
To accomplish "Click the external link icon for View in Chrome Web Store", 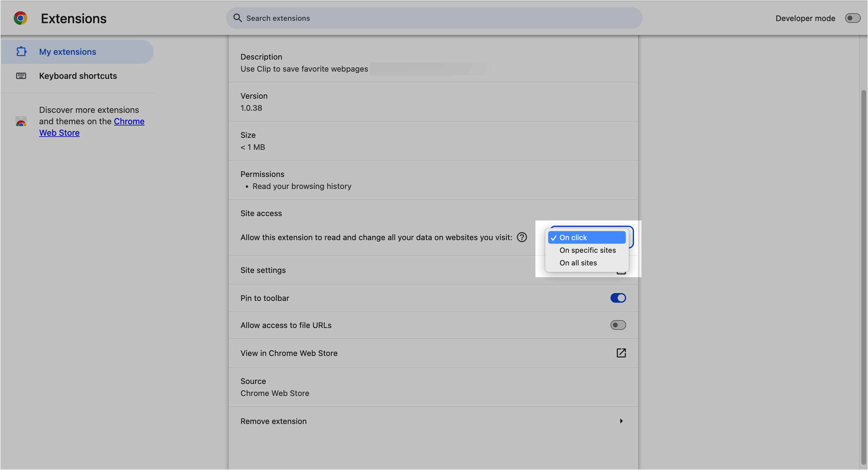I will pyautogui.click(x=621, y=353).
